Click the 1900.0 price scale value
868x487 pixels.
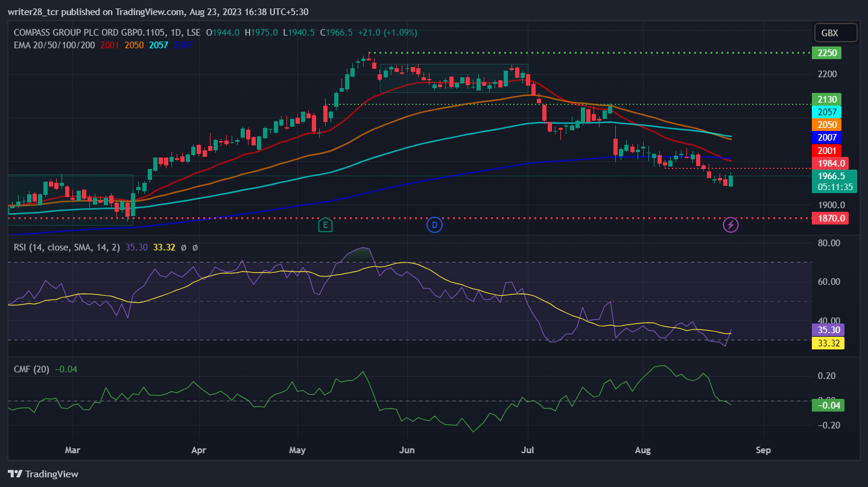(831, 205)
